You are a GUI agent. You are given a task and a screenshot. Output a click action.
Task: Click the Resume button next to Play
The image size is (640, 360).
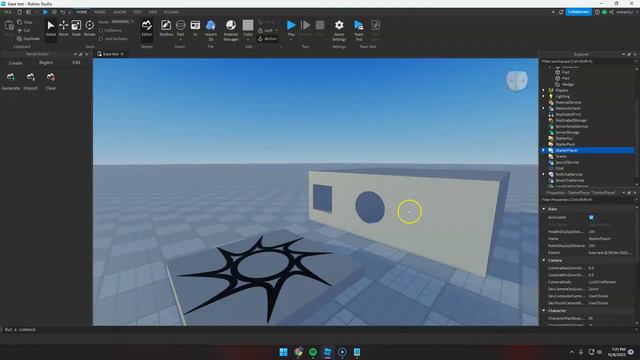[305, 28]
